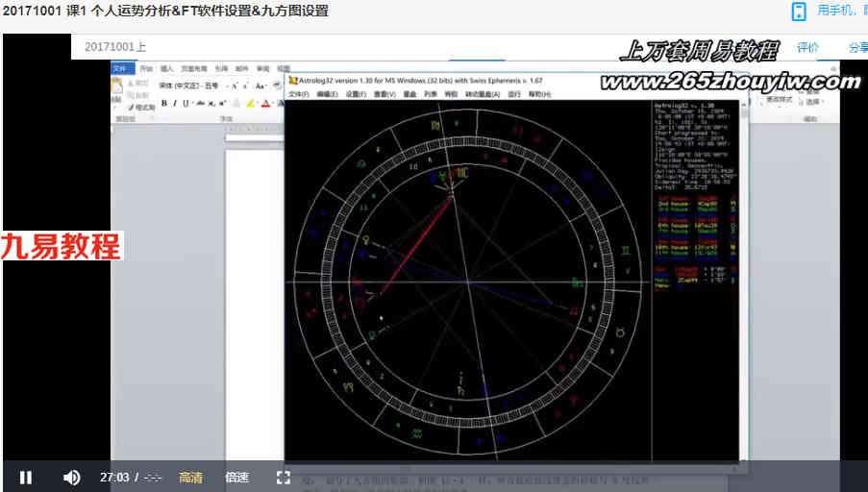The image size is (868, 492).
Task: Toggle Underline formatting in Word
Action: pyautogui.click(x=186, y=103)
